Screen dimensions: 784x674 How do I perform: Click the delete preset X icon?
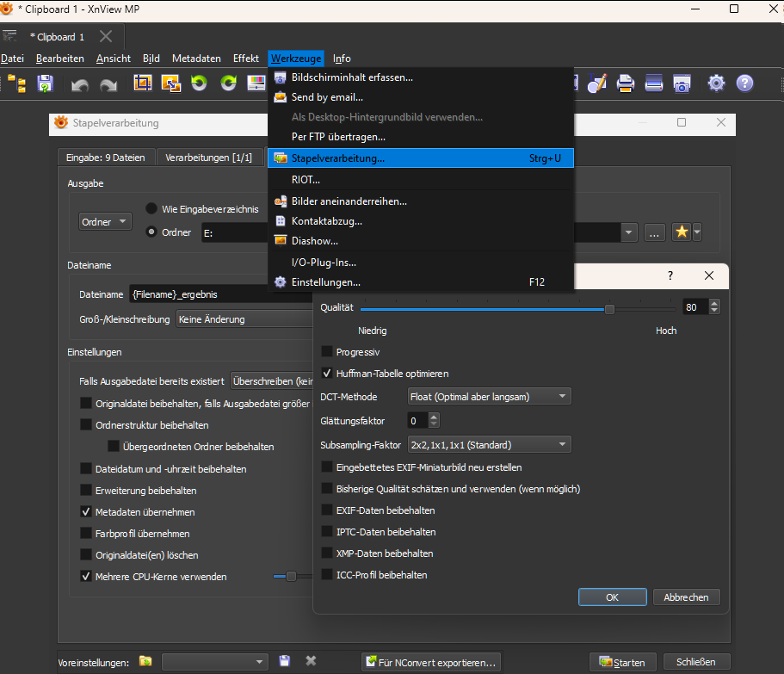(x=311, y=661)
